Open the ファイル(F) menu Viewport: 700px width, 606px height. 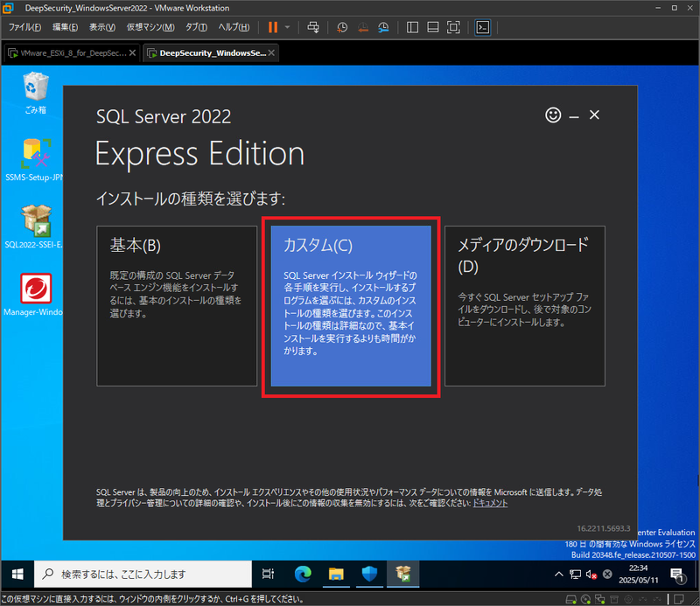click(24, 27)
